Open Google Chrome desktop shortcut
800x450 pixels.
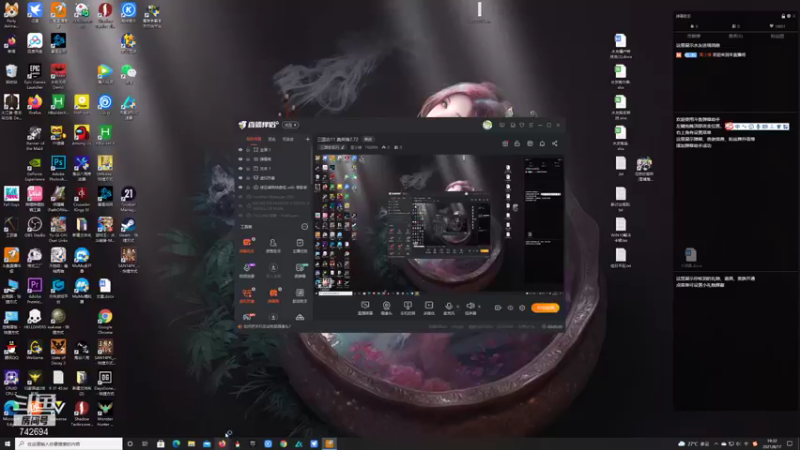point(105,321)
